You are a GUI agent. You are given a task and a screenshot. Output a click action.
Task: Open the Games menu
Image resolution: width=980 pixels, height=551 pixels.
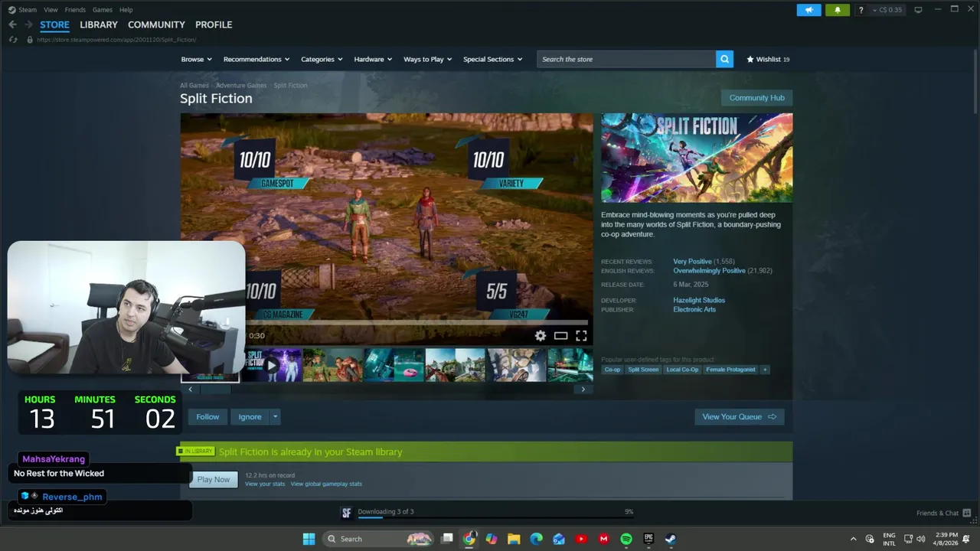tap(103, 10)
